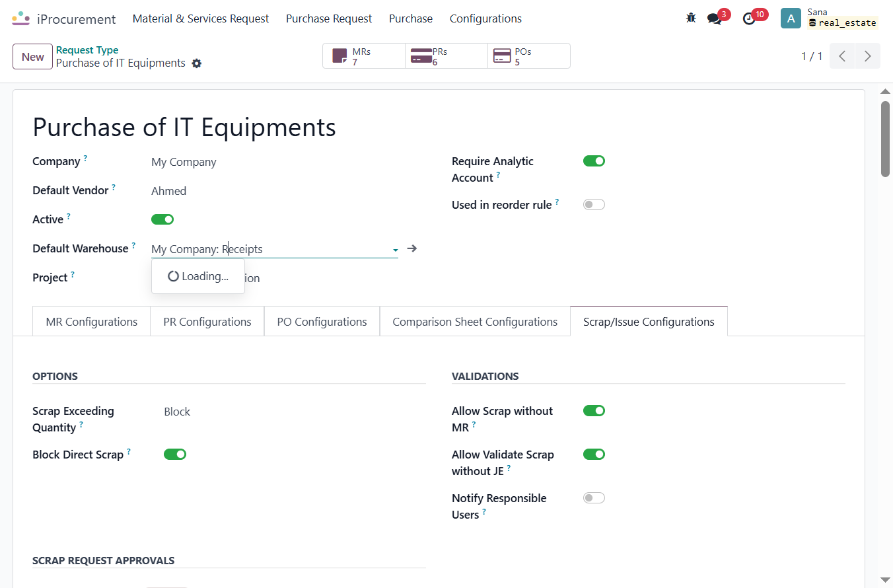The image size is (893, 588).
Task: Open the Purchase menu
Action: click(411, 18)
